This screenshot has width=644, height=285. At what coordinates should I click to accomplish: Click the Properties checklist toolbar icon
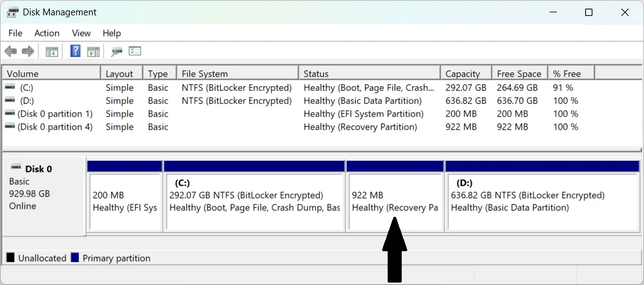click(x=135, y=51)
